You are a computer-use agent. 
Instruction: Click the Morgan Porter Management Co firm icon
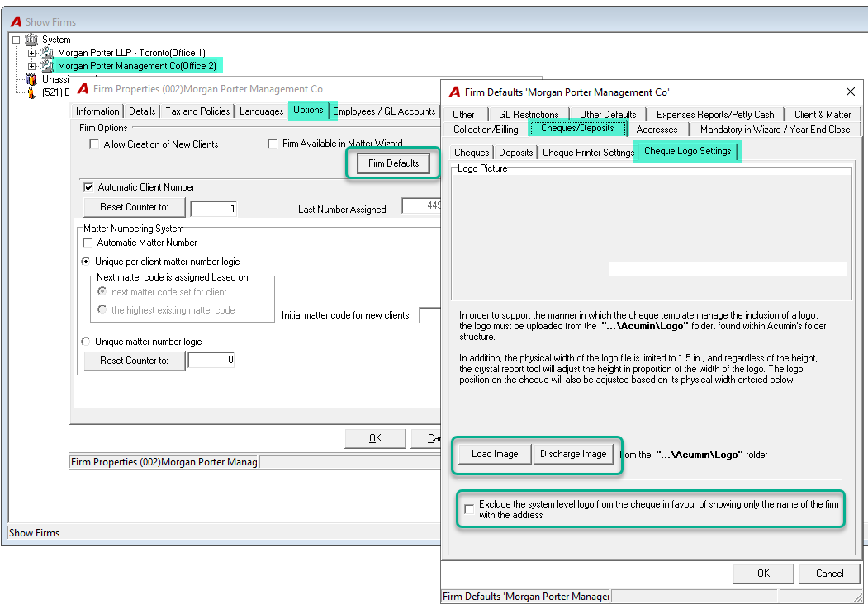pos(48,66)
